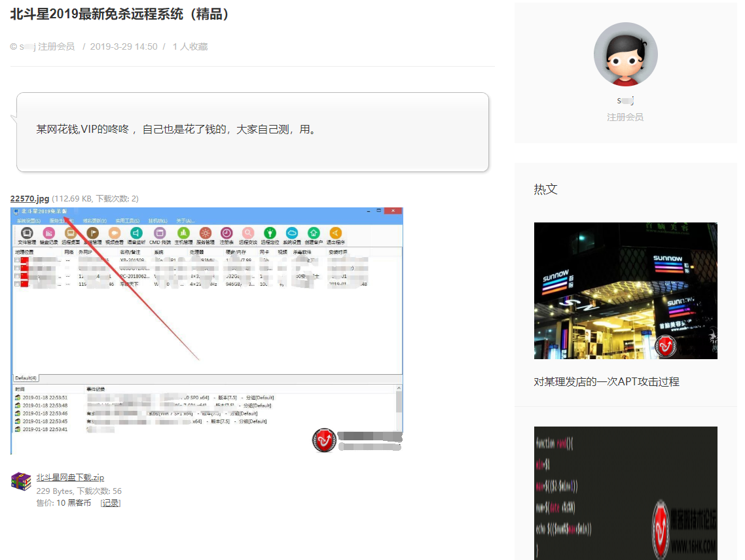Switch to the Default(4) group tab

coord(26,378)
